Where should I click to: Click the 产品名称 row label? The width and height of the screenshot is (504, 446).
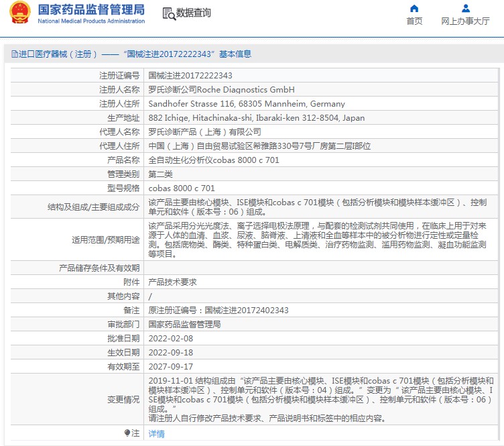(123, 160)
